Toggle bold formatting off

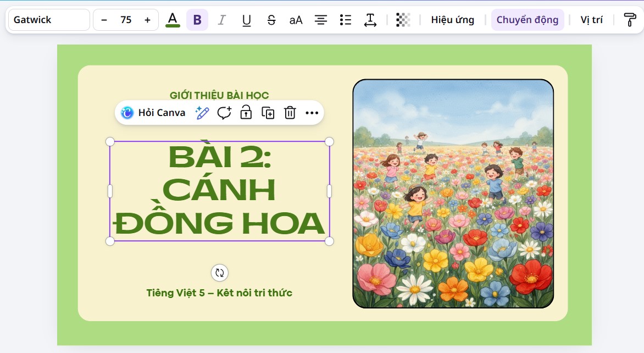197,20
